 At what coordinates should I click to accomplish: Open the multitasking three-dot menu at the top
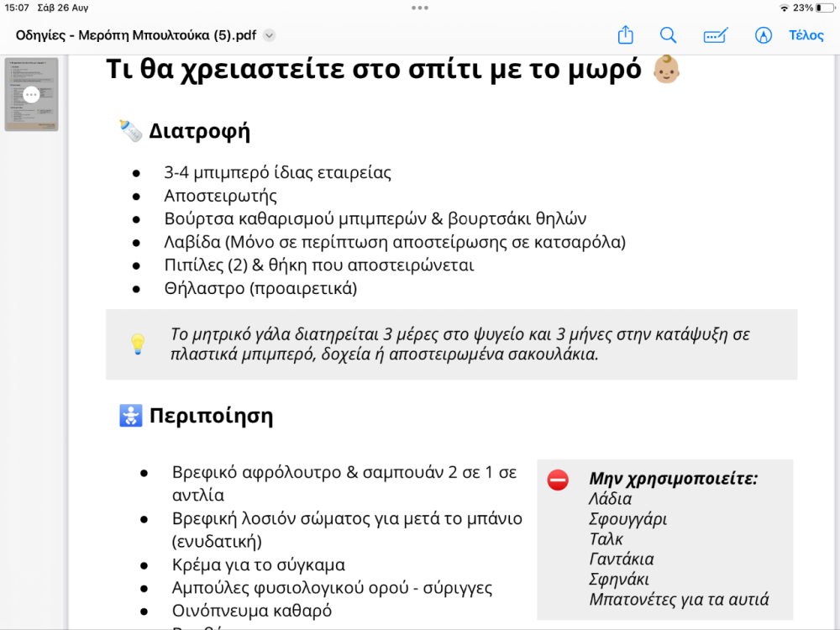pyautogui.click(x=420, y=8)
